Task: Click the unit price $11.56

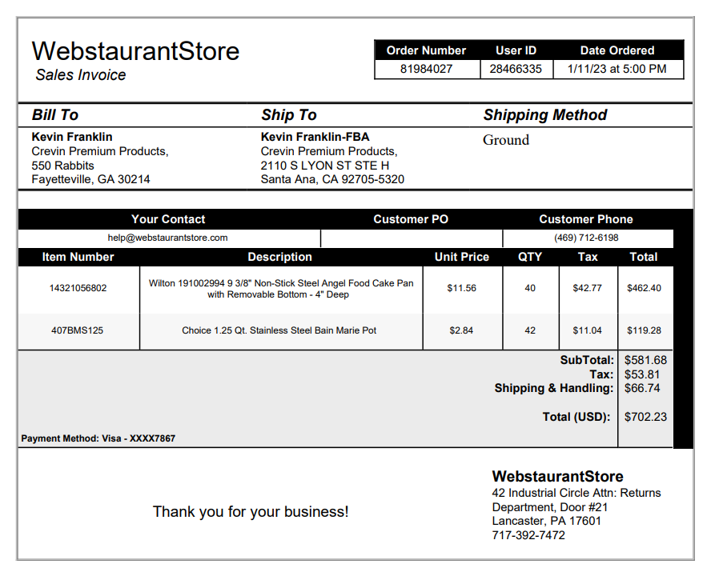Action: pyautogui.click(x=462, y=288)
